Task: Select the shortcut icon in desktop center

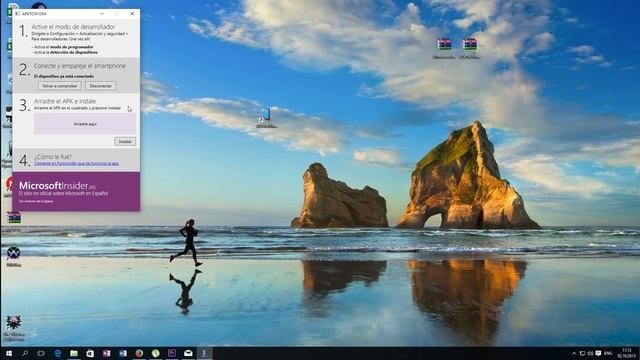Action: (266, 118)
